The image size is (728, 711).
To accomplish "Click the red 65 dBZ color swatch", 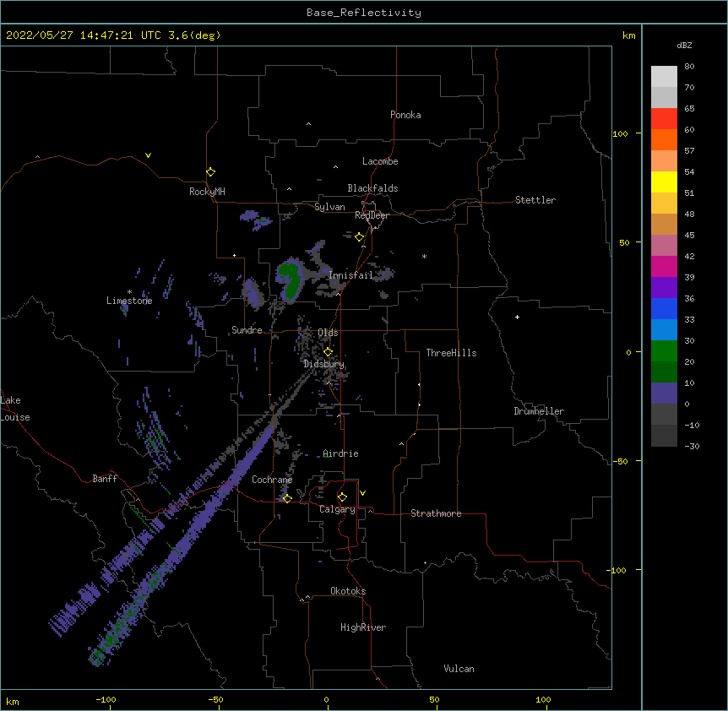I will point(664,119).
